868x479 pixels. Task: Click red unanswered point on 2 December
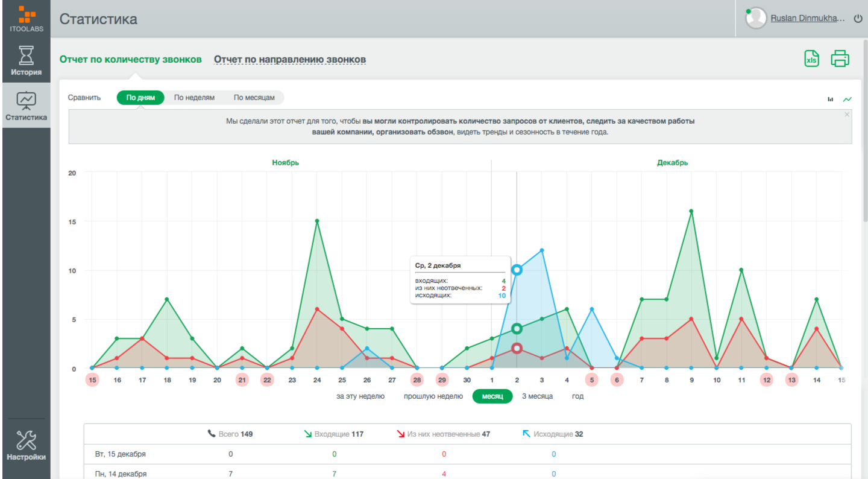(x=517, y=348)
